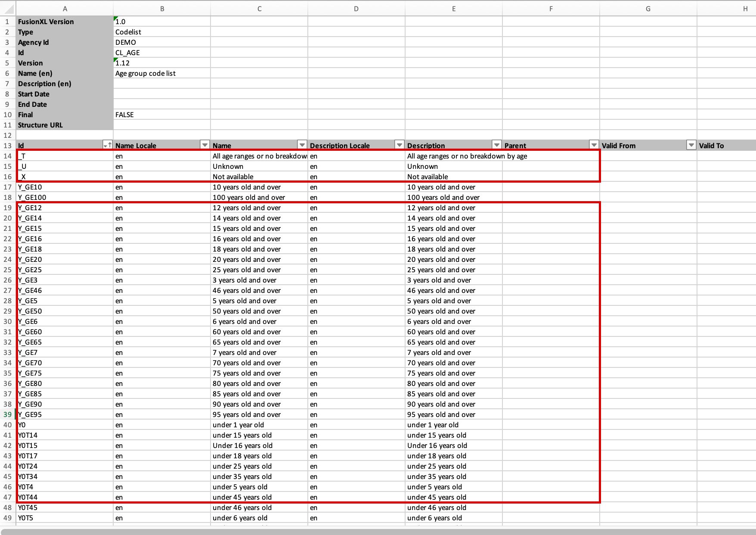Screen dimensions: 756x535
Task: Open the Parent column filter dropdown
Action: pyautogui.click(x=594, y=145)
